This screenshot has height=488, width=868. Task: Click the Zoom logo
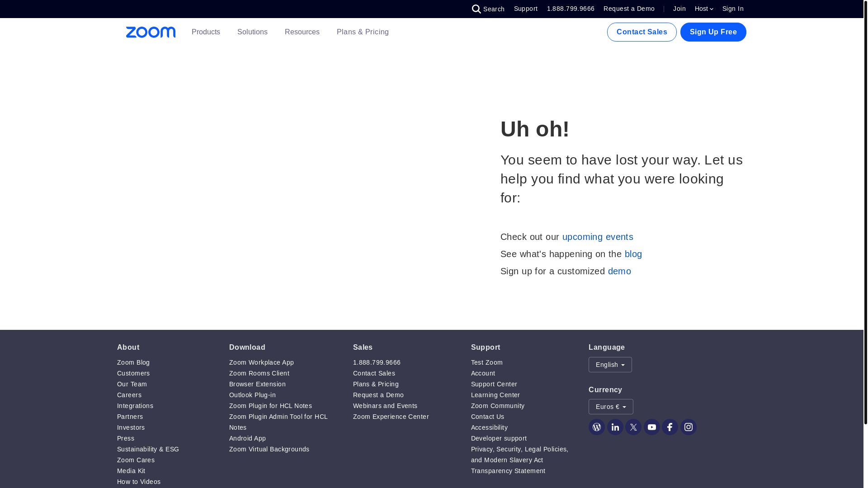point(151,32)
